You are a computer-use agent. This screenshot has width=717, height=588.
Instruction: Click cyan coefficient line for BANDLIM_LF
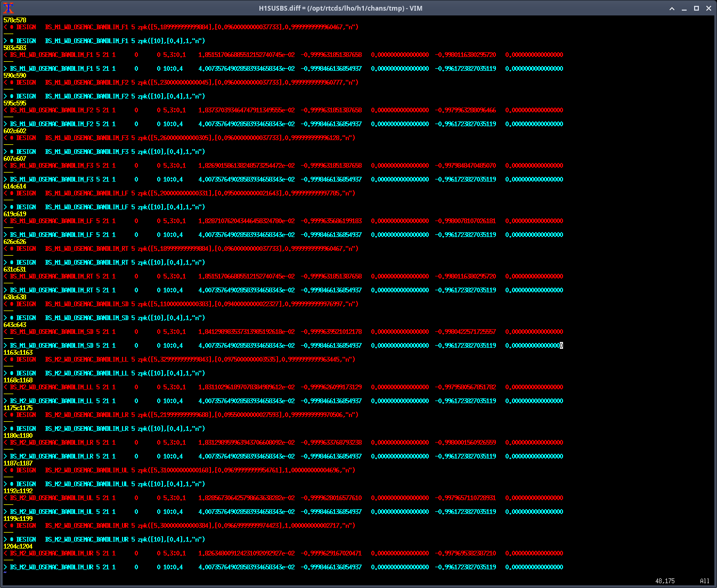pyautogui.click(x=266, y=235)
